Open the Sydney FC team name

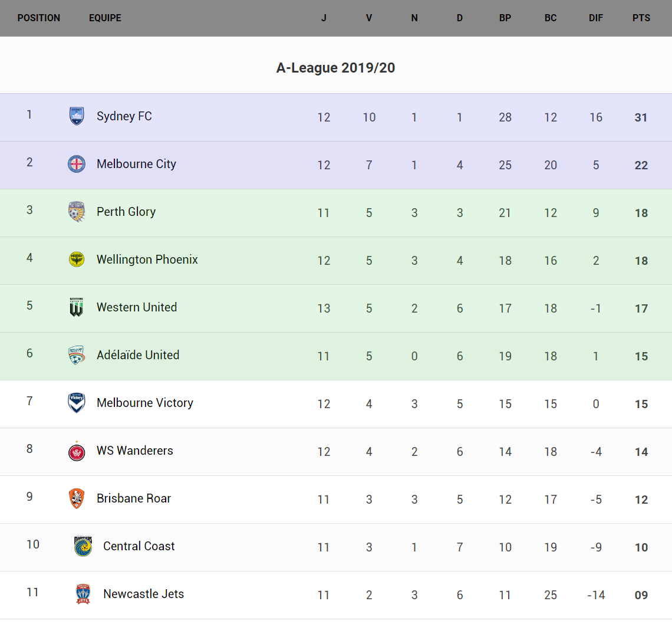point(124,116)
